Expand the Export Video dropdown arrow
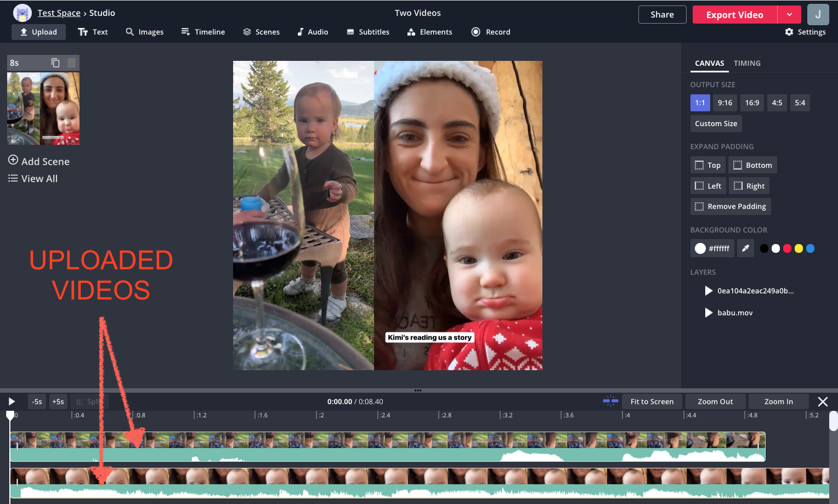 (x=789, y=15)
